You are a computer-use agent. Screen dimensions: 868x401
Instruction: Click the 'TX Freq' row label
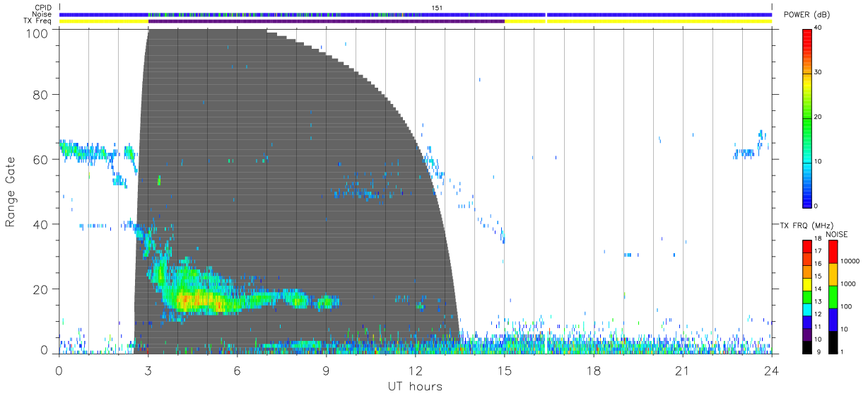[38, 21]
